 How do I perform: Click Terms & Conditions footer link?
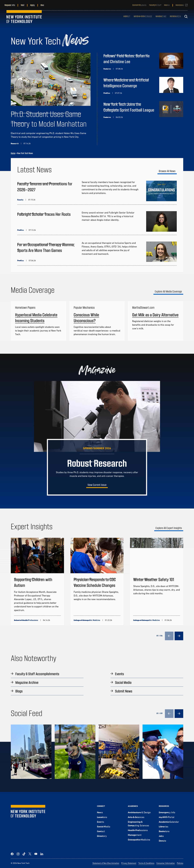click(x=146, y=863)
